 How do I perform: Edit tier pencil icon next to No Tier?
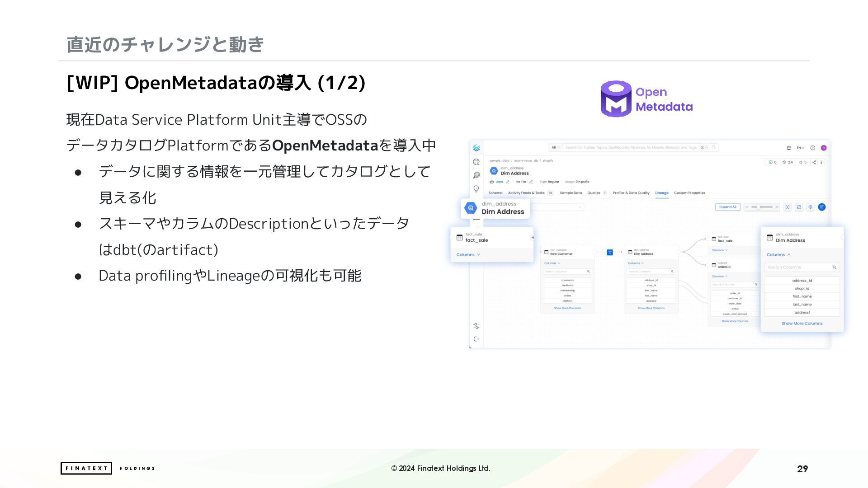coord(531,182)
